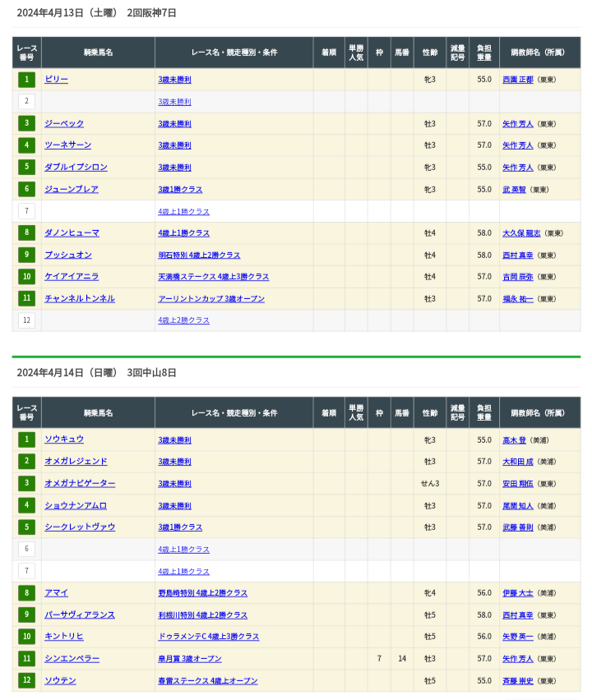Viewport: 592px width, 700px height.
Task: Open horse page for シンエンペラー
Action: point(72,659)
